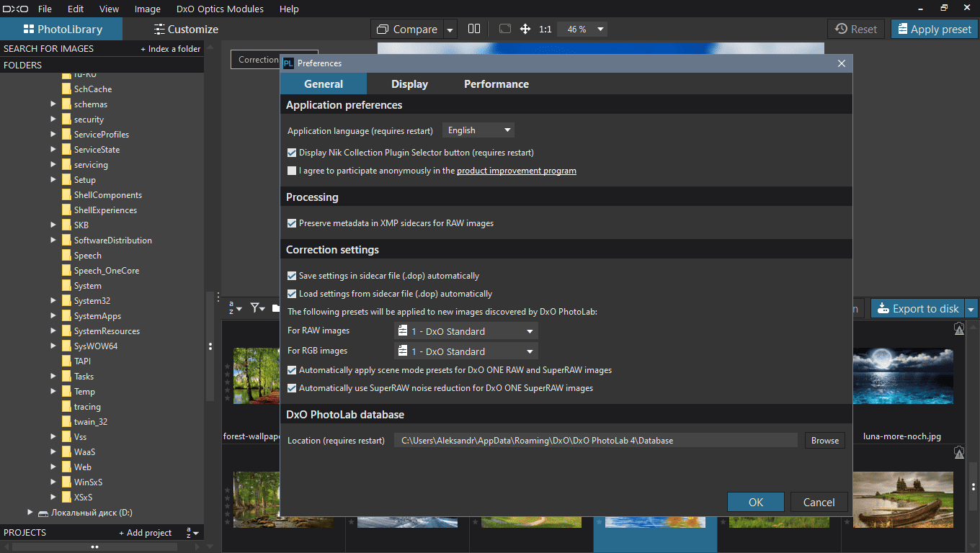The height and width of the screenshot is (553, 980).
Task: Click the camera warning icon on luna-more-noch.jpg
Action: [x=958, y=328]
